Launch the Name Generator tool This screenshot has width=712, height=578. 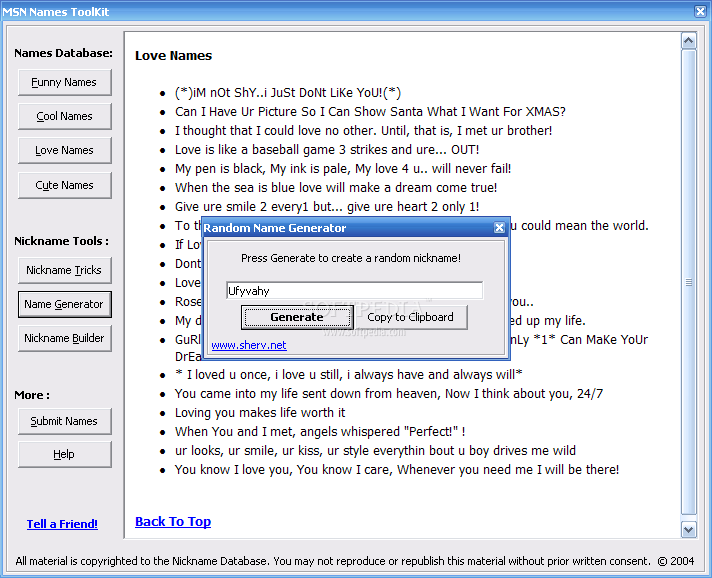[x=64, y=304]
